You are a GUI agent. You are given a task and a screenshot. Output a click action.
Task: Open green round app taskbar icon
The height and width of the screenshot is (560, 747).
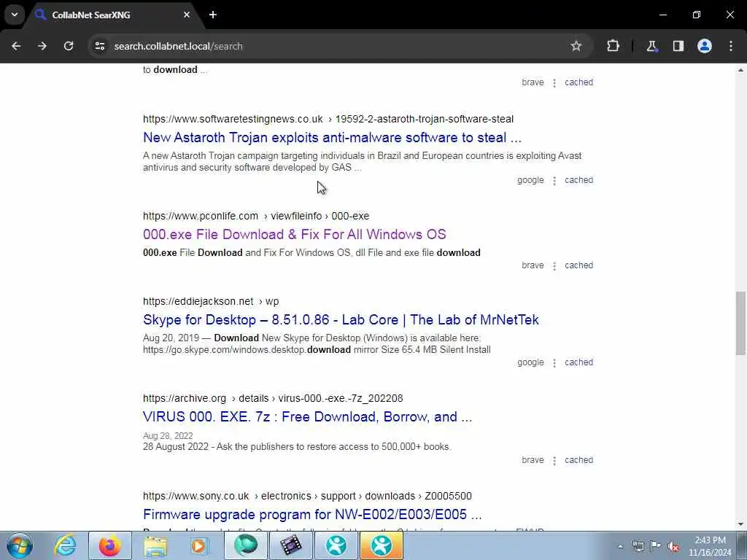coord(245,545)
